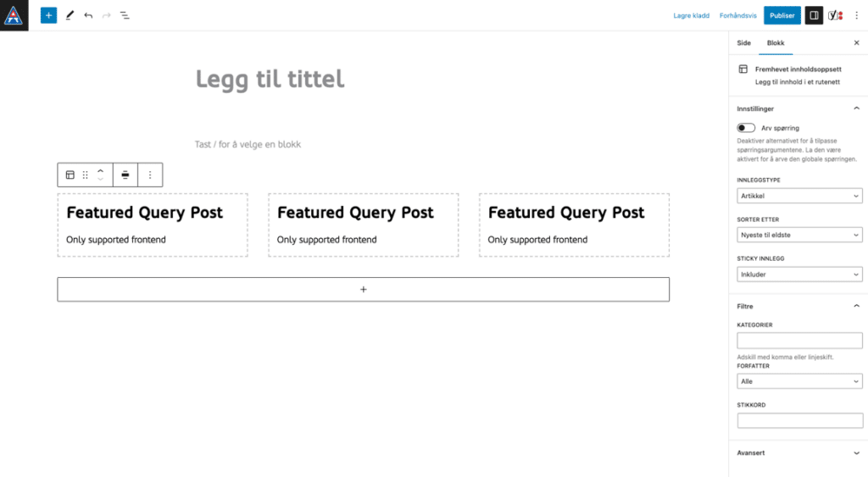The image size is (868, 477).
Task: Open the Innleggstype dropdown
Action: click(799, 196)
